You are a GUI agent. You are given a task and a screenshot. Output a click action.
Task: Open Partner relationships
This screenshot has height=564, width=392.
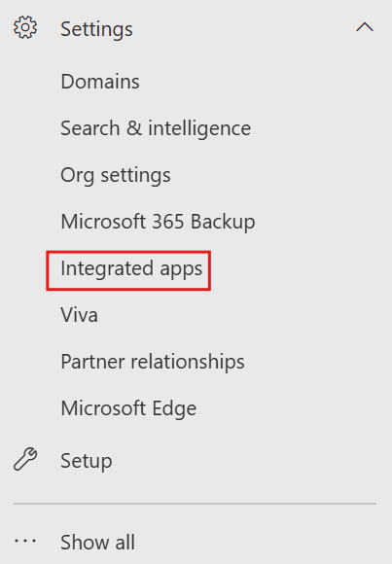coord(153,362)
